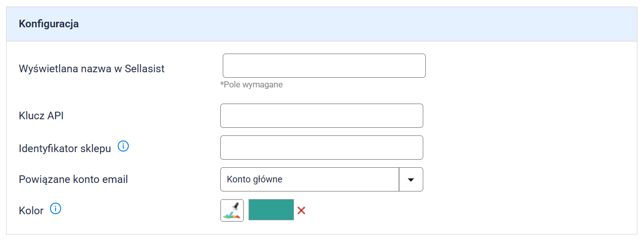This screenshot has width=644, height=240.
Task: Open the color picker paintbrush button
Action: [x=232, y=210]
